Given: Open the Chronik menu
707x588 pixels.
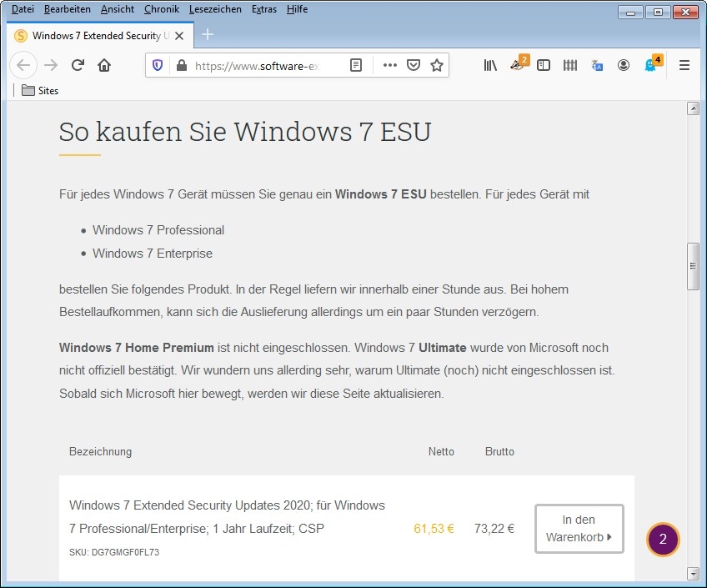Looking at the screenshot, I should pyautogui.click(x=162, y=9).
